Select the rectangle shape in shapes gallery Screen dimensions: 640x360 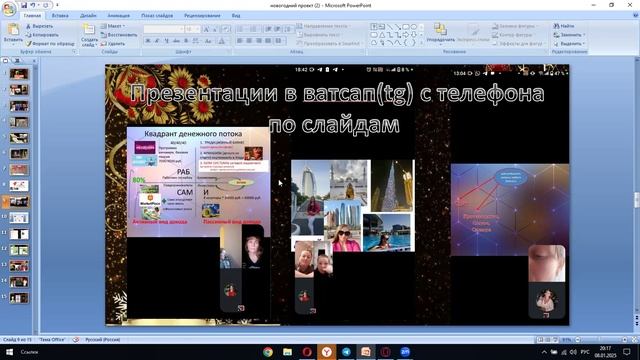(x=406, y=27)
